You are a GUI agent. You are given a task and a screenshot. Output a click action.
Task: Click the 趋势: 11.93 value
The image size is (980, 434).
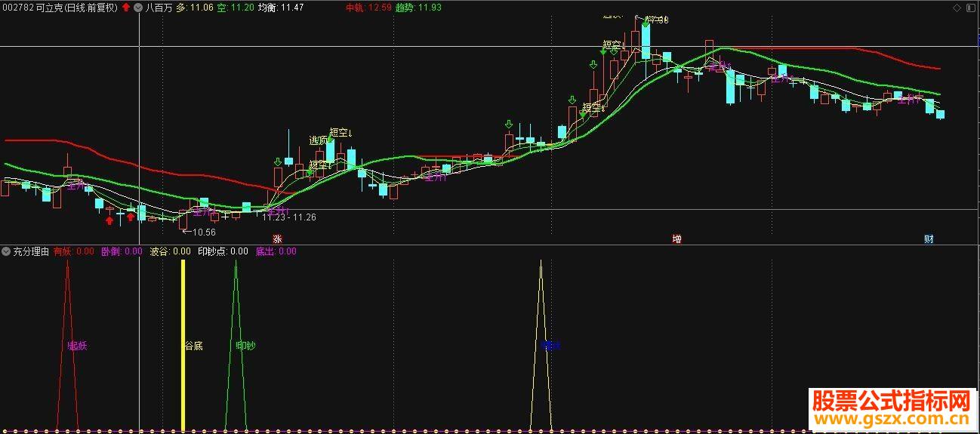pyautogui.click(x=418, y=8)
